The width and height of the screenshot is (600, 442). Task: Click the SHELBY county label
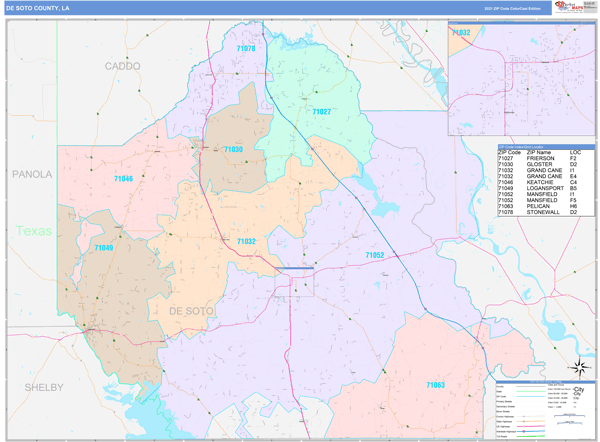(44, 387)
